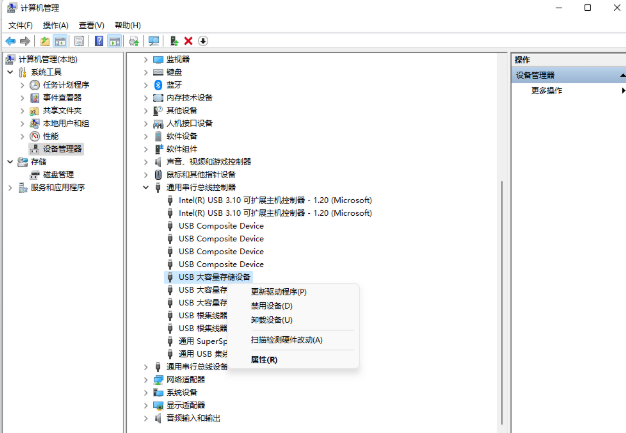
Task: Click the back arrow toolbar icon
Action: (x=10, y=41)
